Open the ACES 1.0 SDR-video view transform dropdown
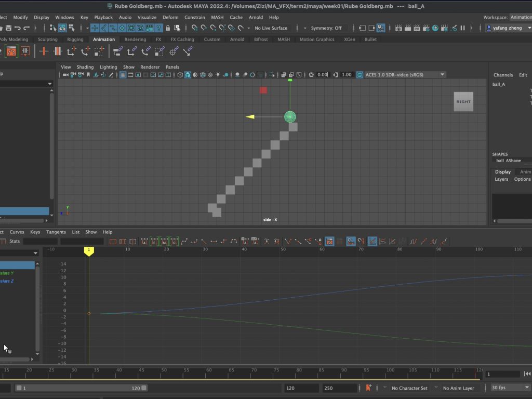The image size is (532, 399). coord(405,75)
